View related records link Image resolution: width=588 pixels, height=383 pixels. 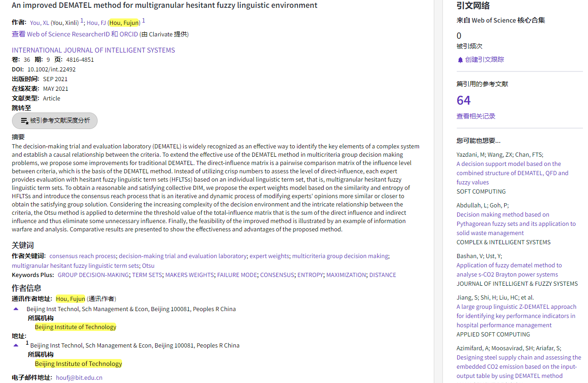[476, 116]
